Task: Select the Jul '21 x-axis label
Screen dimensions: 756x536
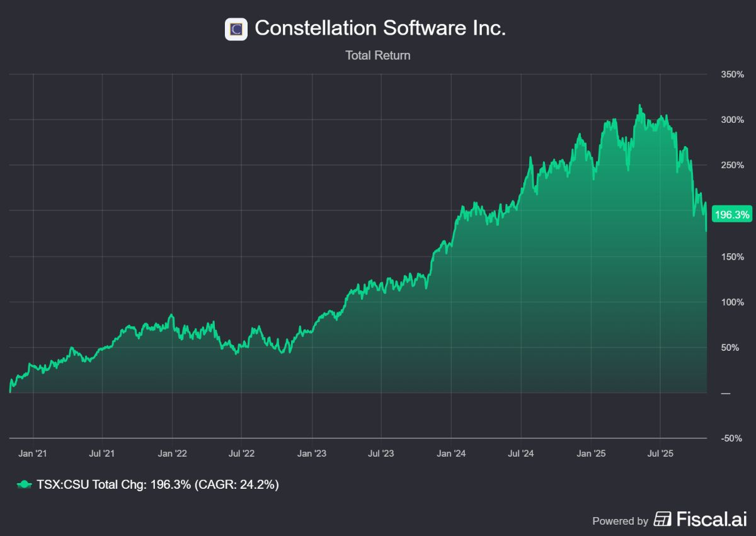Action: click(x=102, y=453)
